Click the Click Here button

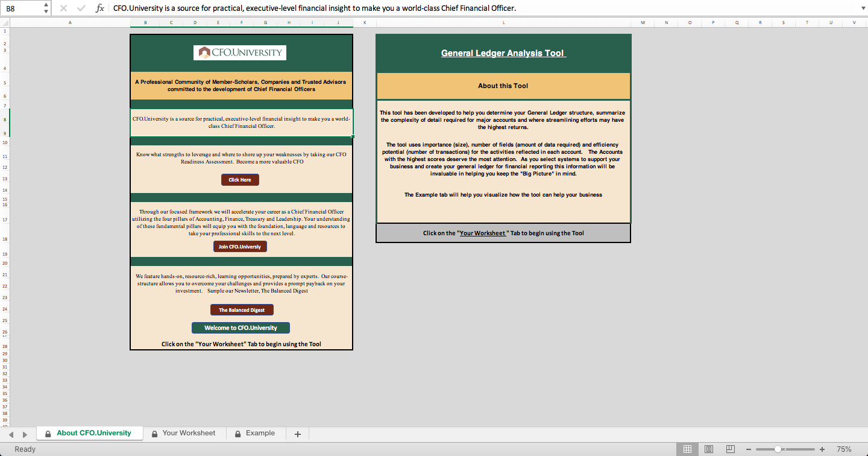[240, 180]
